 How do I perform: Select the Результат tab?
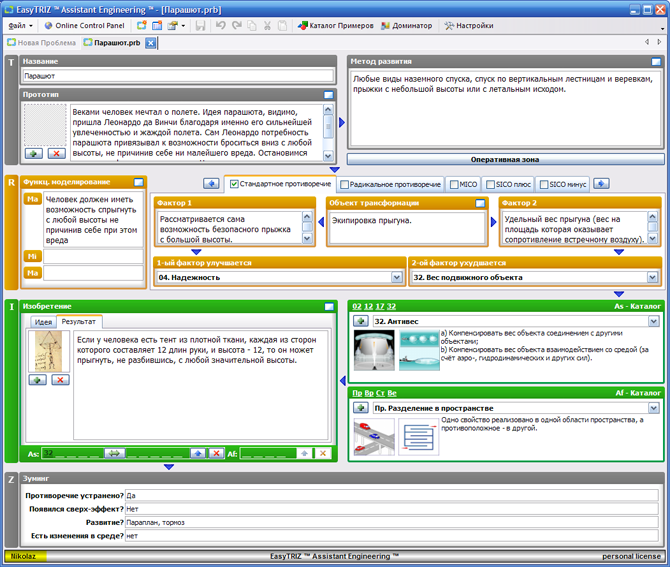click(x=79, y=321)
